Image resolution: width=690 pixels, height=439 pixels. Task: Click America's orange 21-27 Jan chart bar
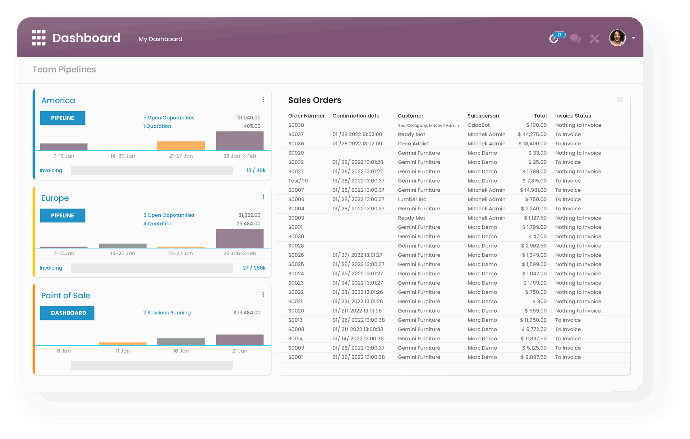(x=181, y=146)
